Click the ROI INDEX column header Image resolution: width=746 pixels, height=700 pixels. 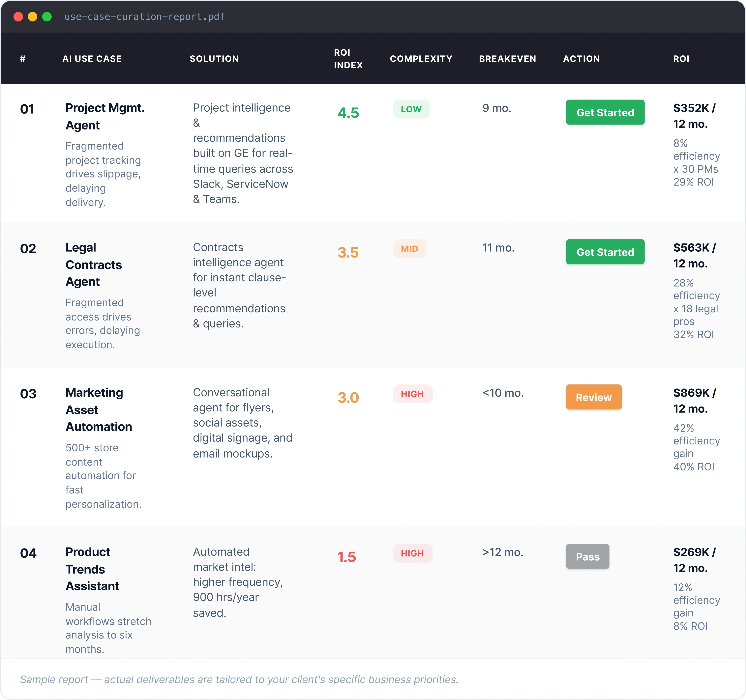347,59
